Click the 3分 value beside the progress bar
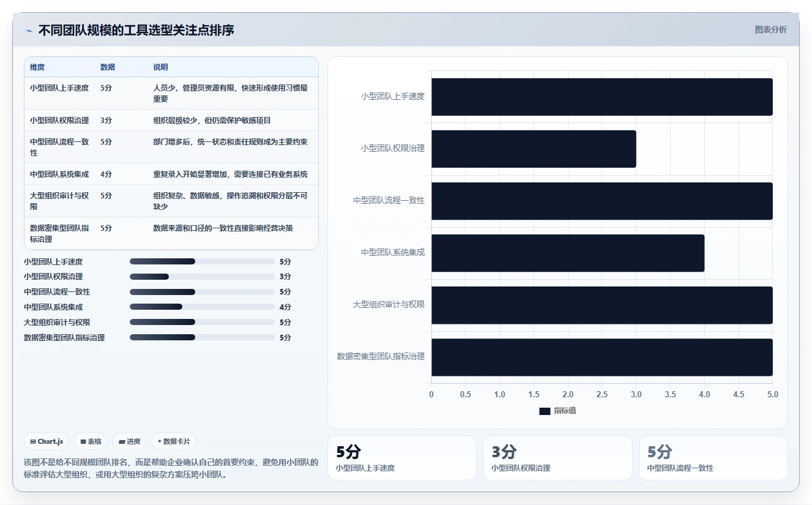The width and height of the screenshot is (812, 505). (285, 277)
